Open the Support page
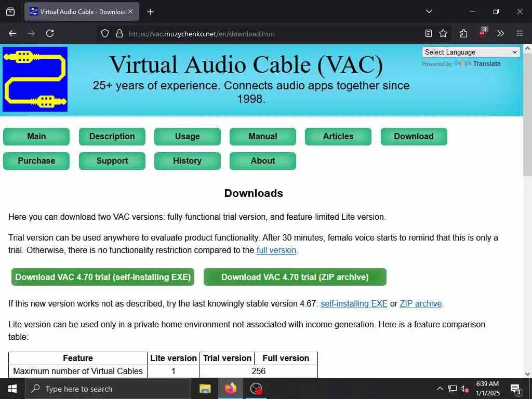The image size is (532, 399). (112, 161)
